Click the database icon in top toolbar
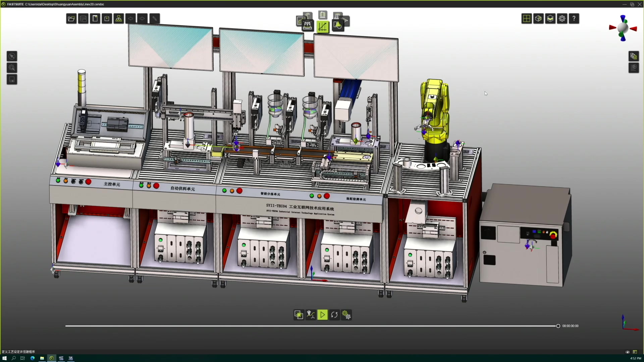Screen dimensions: 644x362 coord(83,19)
